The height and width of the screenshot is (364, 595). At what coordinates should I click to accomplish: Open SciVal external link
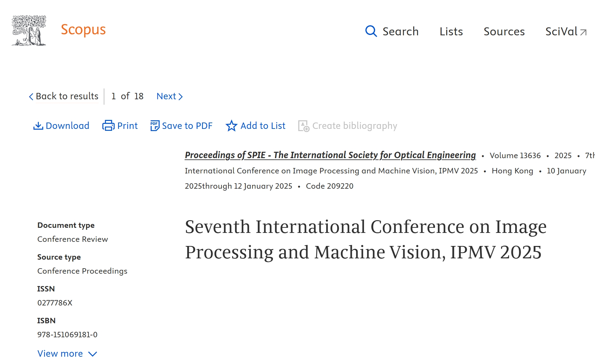click(566, 31)
